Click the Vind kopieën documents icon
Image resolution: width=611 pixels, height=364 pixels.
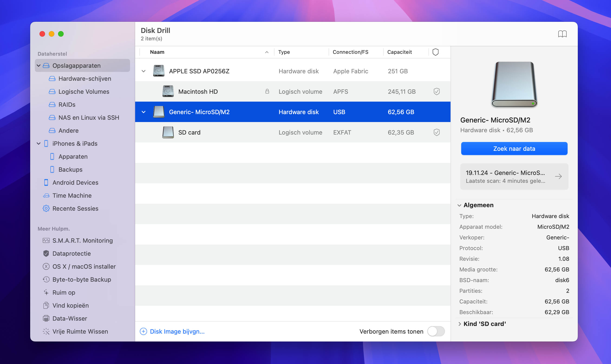(46, 305)
